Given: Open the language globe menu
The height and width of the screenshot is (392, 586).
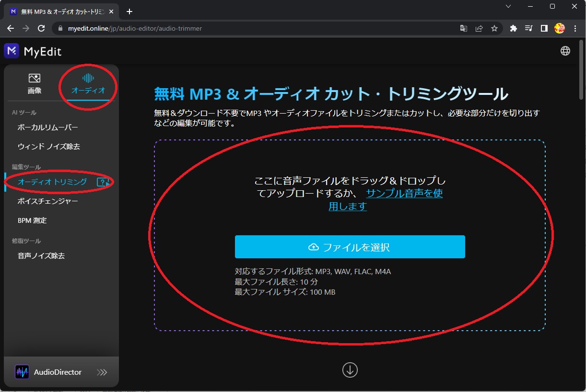Looking at the screenshot, I should pyautogui.click(x=565, y=51).
